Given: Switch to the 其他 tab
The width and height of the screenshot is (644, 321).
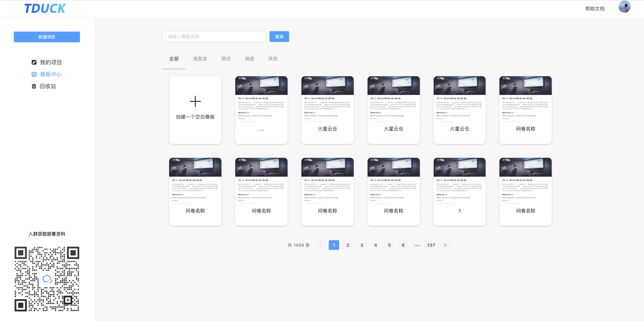Looking at the screenshot, I should pyautogui.click(x=273, y=59).
